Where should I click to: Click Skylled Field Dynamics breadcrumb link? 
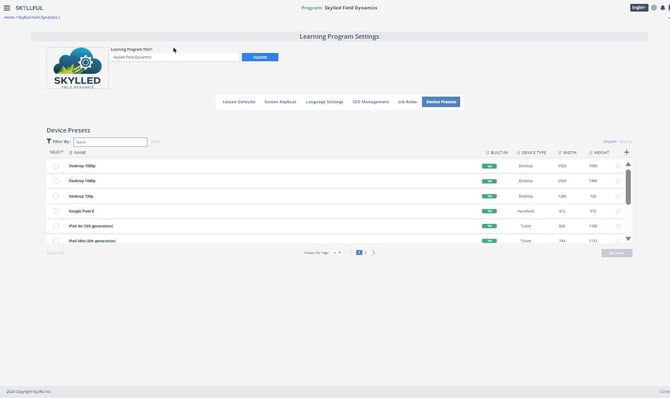click(38, 18)
